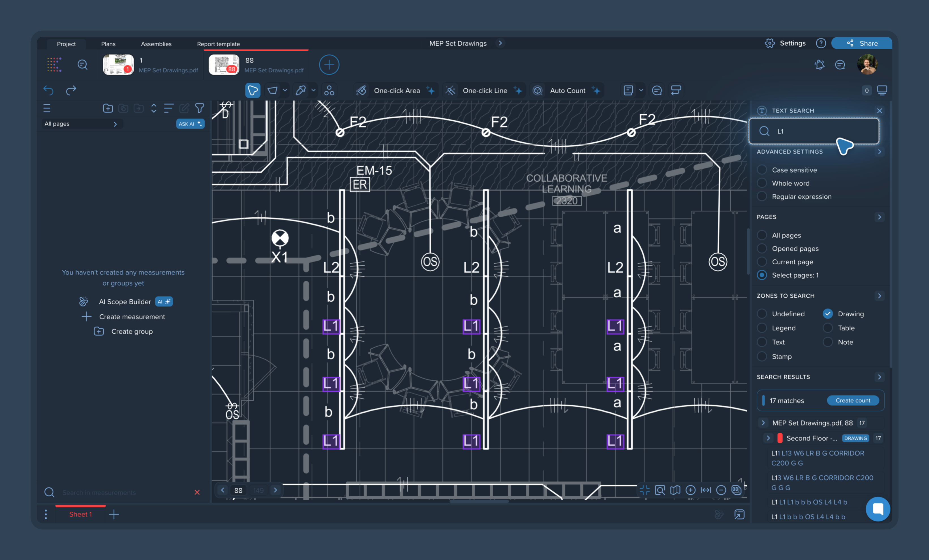The height and width of the screenshot is (560, 929).
Task: Click the Create count button
Action: click(x=853, y=400)
